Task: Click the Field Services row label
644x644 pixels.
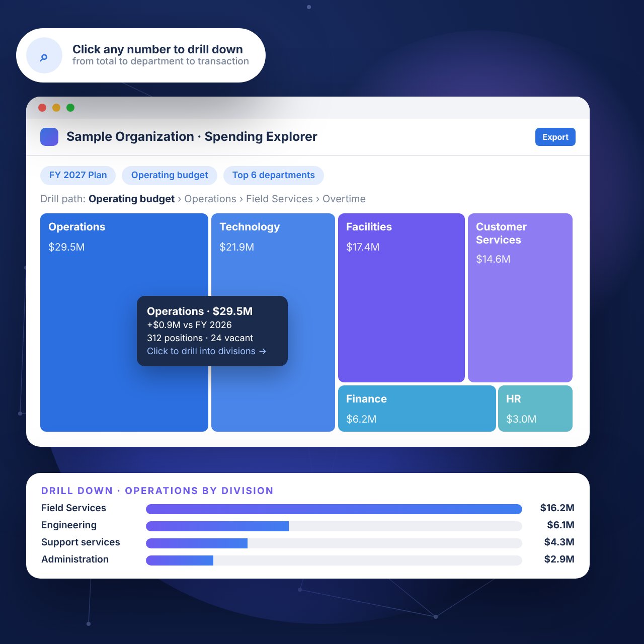Action: (73, 508)
